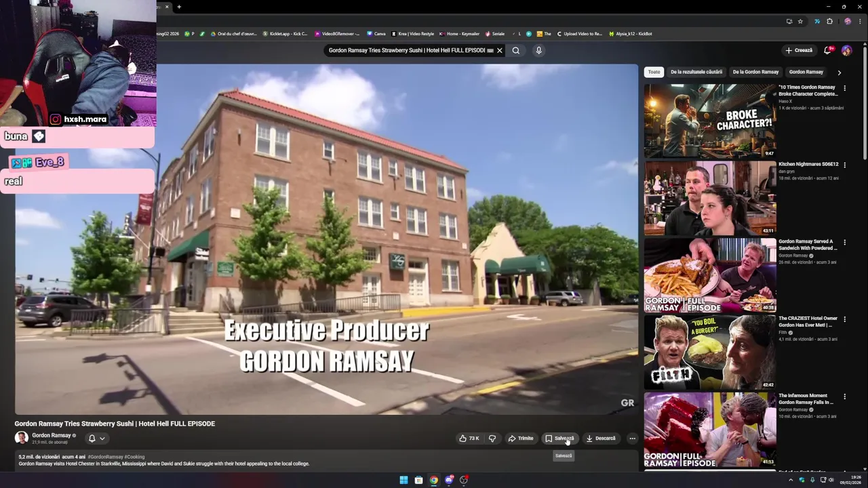The height and width of the screenshot is (488, 868).
Task: Select the "Toate" filter chip
Action: tap(654, 72)
